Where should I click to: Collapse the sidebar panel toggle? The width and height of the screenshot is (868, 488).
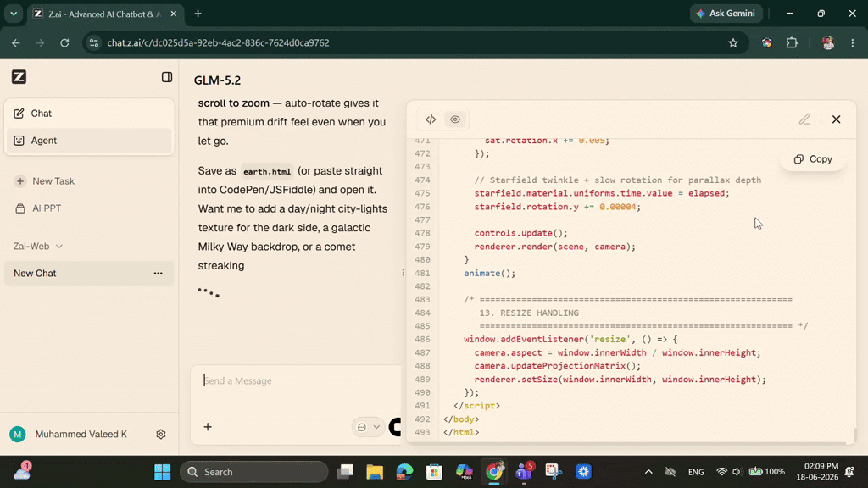click(167, 77)
